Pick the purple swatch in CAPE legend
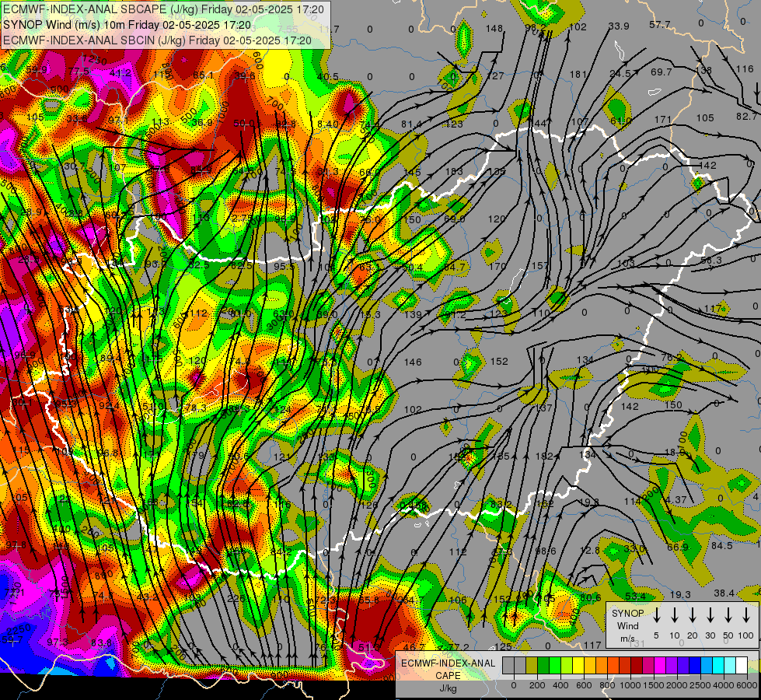Image resolution: width=761 pixels, height=700 pixels. tap(672, 665)
